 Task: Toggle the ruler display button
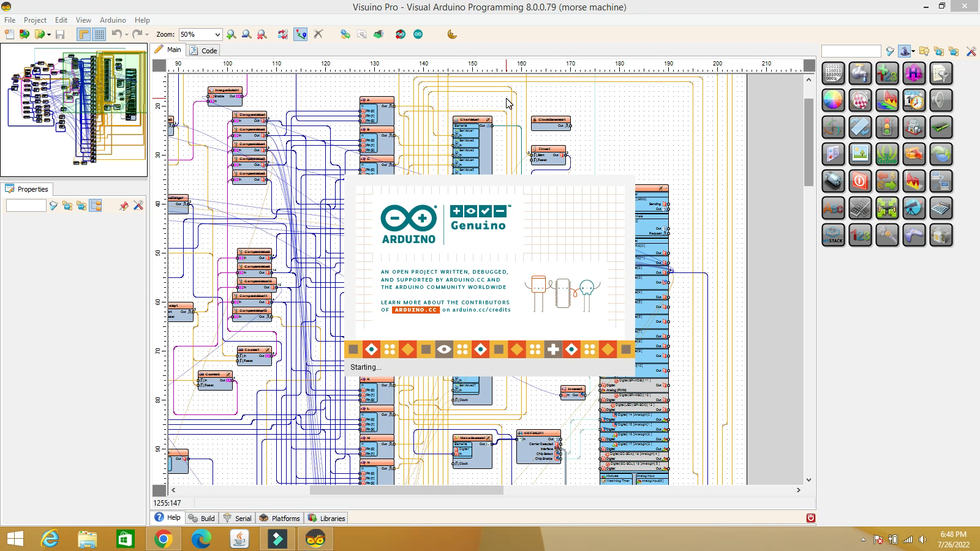pos(83,35)
